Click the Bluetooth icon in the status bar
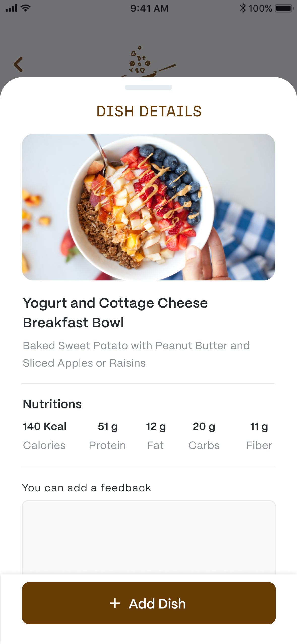Screen dimensions: 297x644 point(243,8)
